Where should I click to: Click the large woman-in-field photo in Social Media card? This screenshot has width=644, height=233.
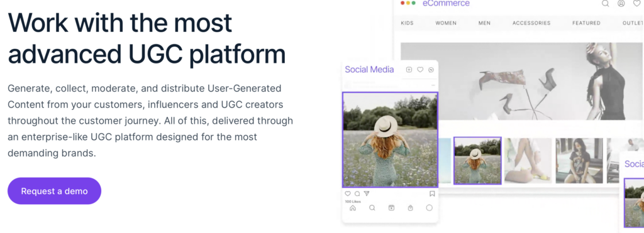tap(390, 140)
